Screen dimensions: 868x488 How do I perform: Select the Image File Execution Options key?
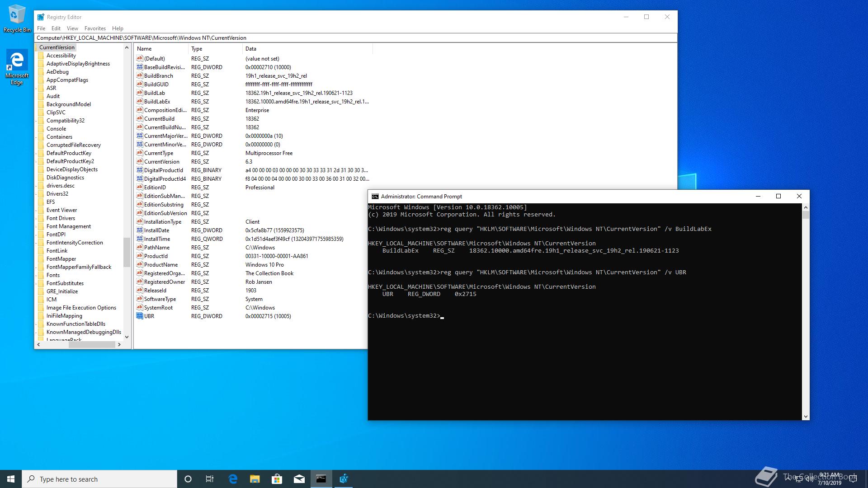tap(81, 308)
